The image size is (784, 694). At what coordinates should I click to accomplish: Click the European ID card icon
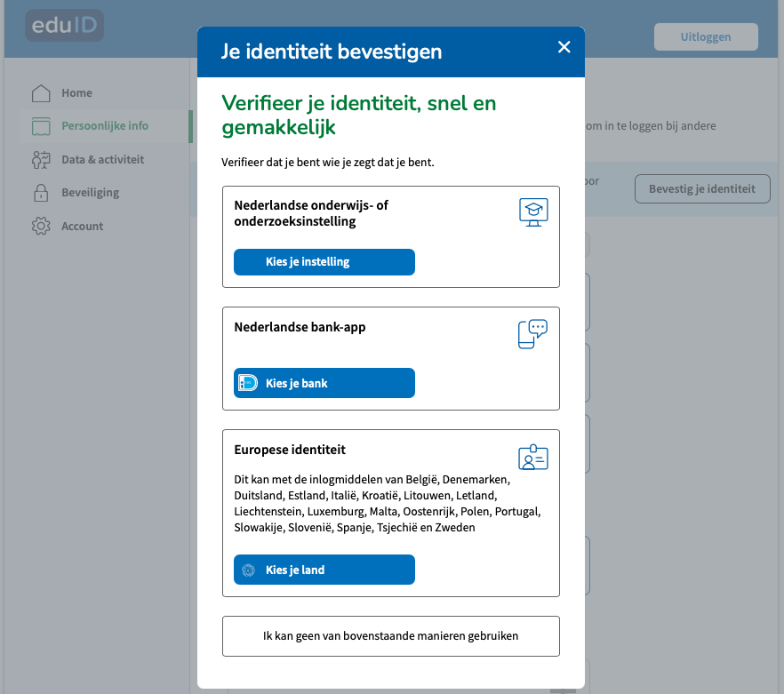tap(533, 458)
